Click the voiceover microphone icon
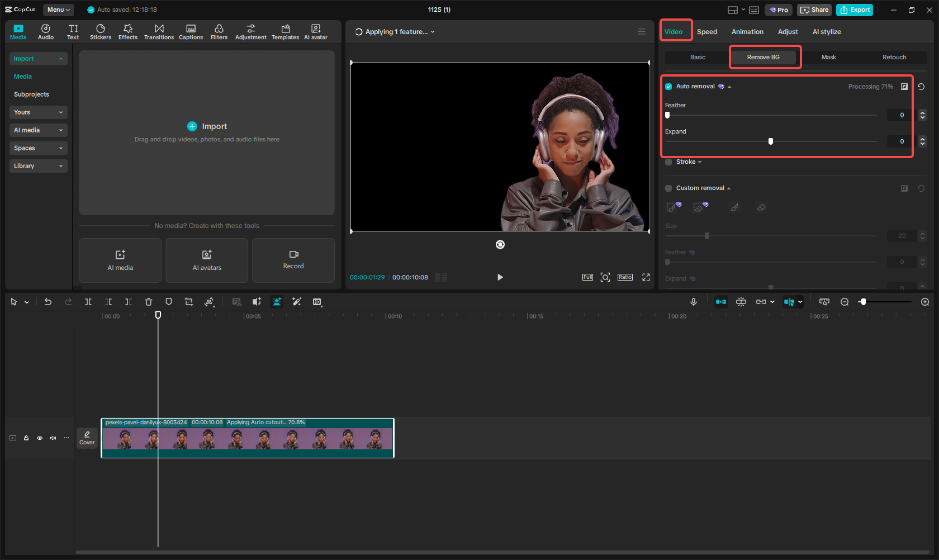 (x=693, y=302)
